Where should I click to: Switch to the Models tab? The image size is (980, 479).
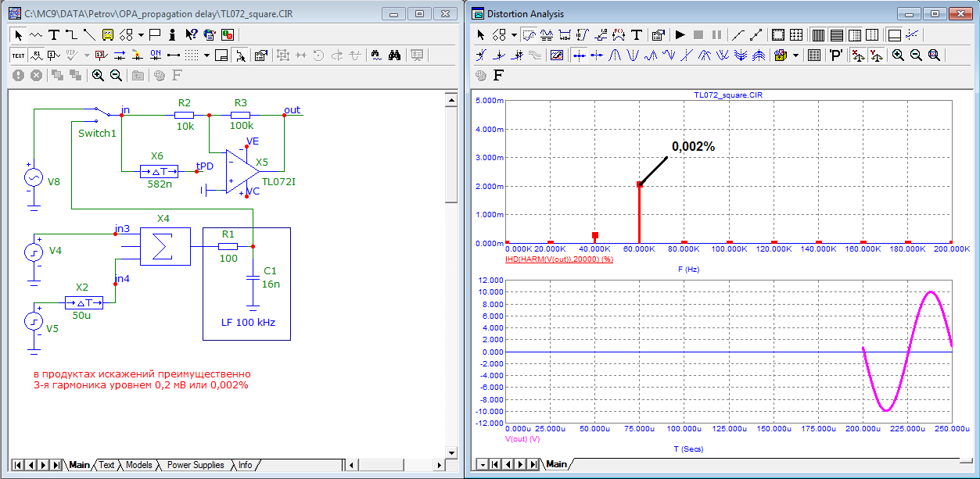coord(139,465)
